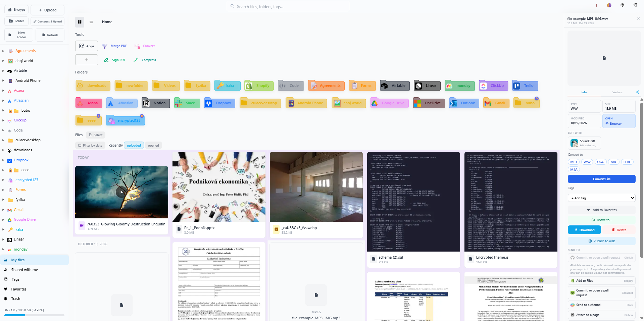Choose FLAC as convert format
The height and width of the screenshot is (321, 644).
coord(627,162)
